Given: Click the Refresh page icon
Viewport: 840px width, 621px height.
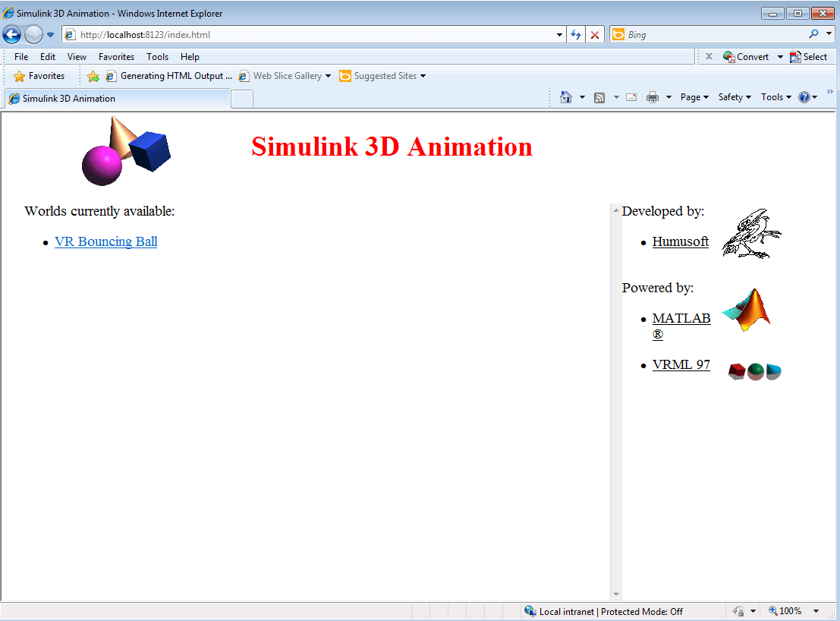Looking at the screenshot, I should coord(576,35).
